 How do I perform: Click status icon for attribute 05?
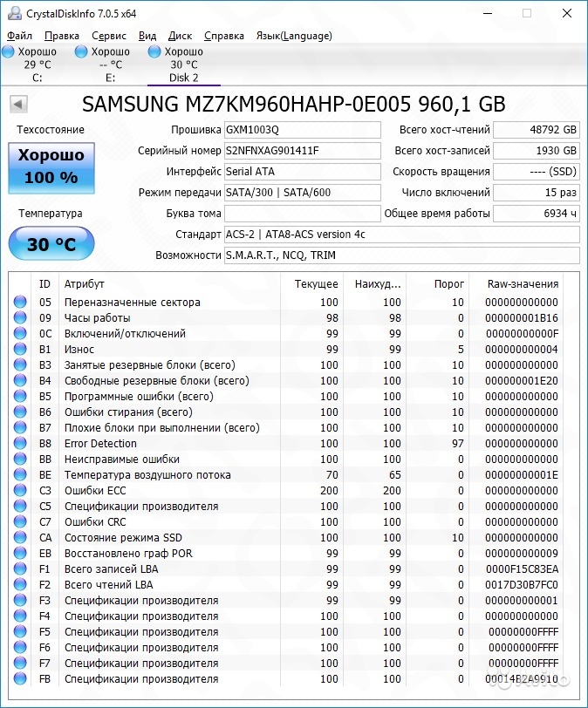click(x=20, y=302)
